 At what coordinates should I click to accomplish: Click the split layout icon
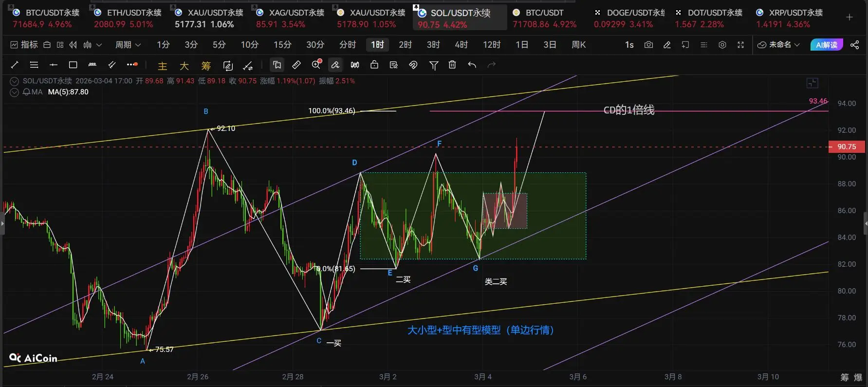(x=60, y=45)
